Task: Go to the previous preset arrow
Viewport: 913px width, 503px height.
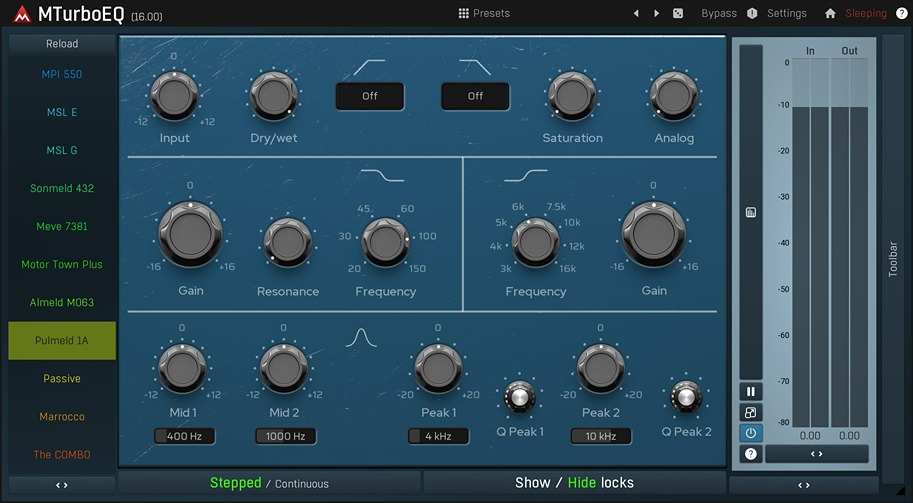Action: coord(636,14)
